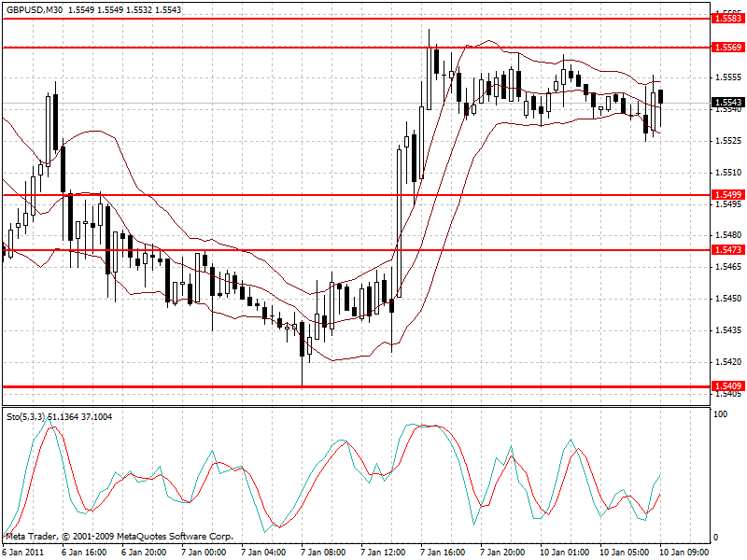Click the 1.5499 red price tag
The width and height of the screenshot is (747, 560).
(x=727, y=195)
